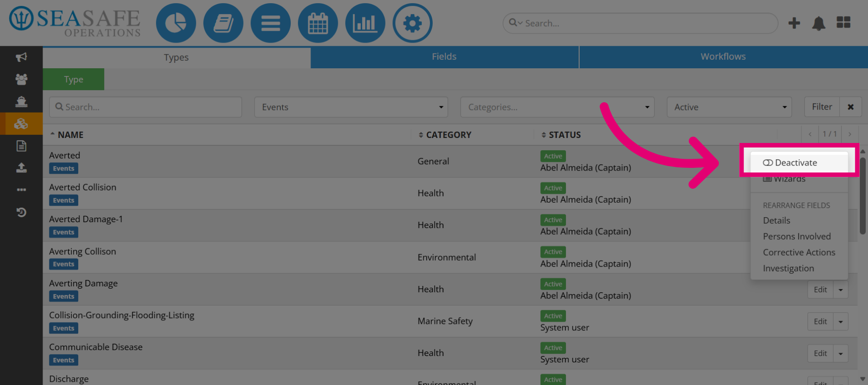868x385 pixels.
Task: Switch to the Fields tab
Action: click(x=444, y=57)
